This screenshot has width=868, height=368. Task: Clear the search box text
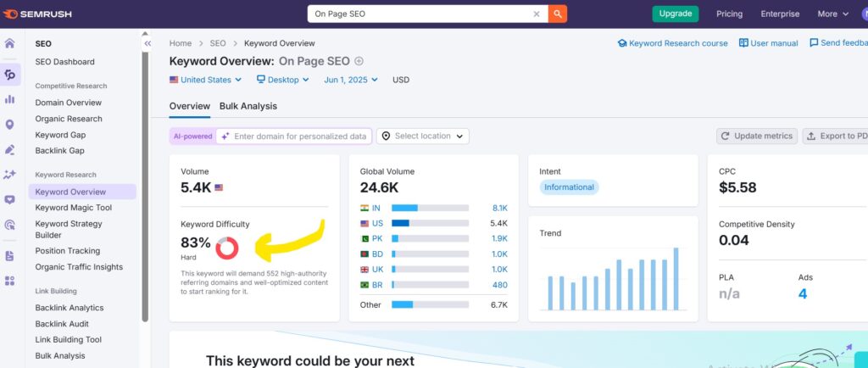[x=536, y=14]
